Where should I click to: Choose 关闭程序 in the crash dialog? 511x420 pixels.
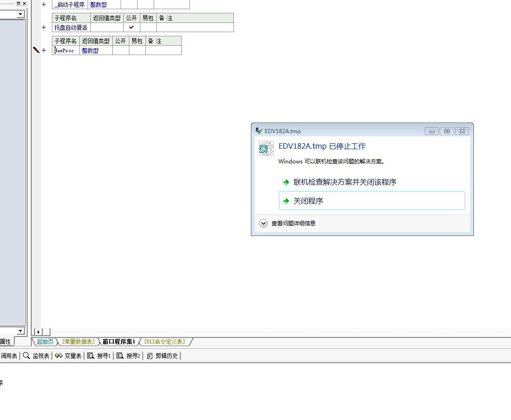372,200
